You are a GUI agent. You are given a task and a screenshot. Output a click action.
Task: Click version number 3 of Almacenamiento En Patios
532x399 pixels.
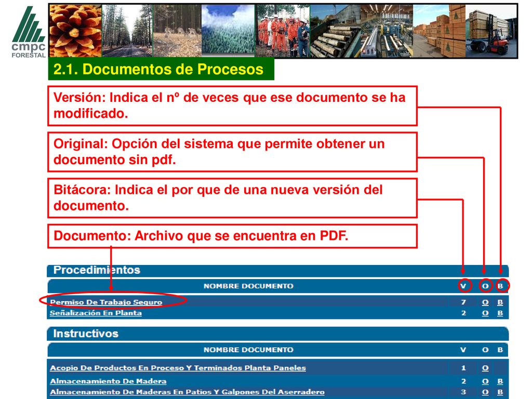[x=463, y=392]
